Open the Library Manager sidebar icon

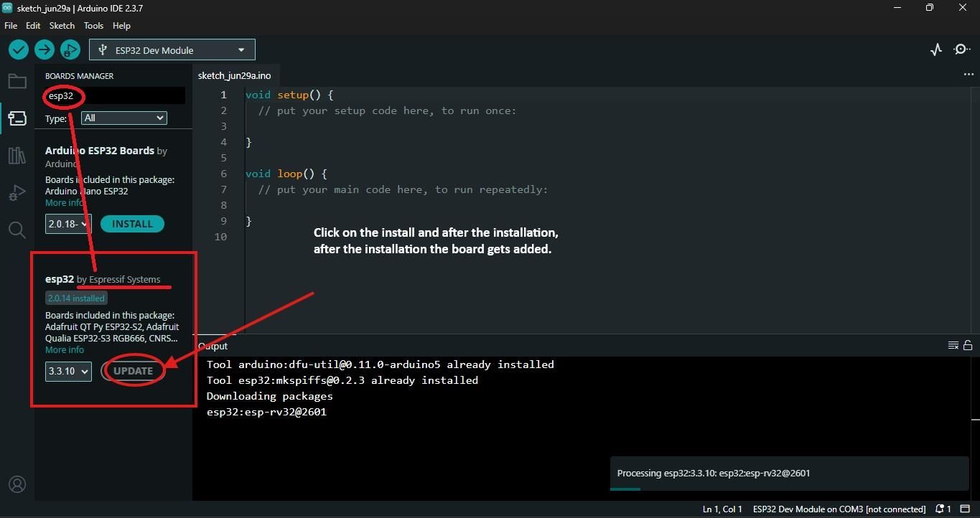click(17, 156)
